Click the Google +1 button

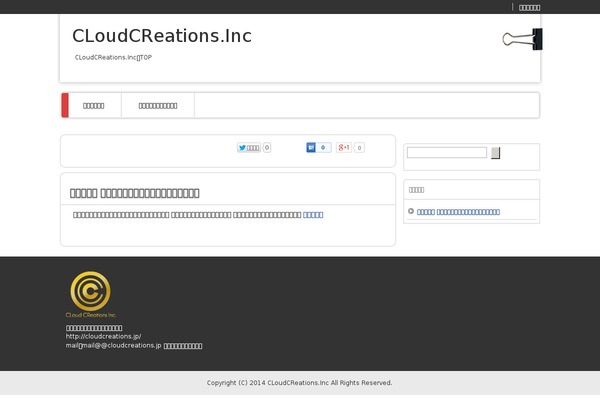[344, 147]
